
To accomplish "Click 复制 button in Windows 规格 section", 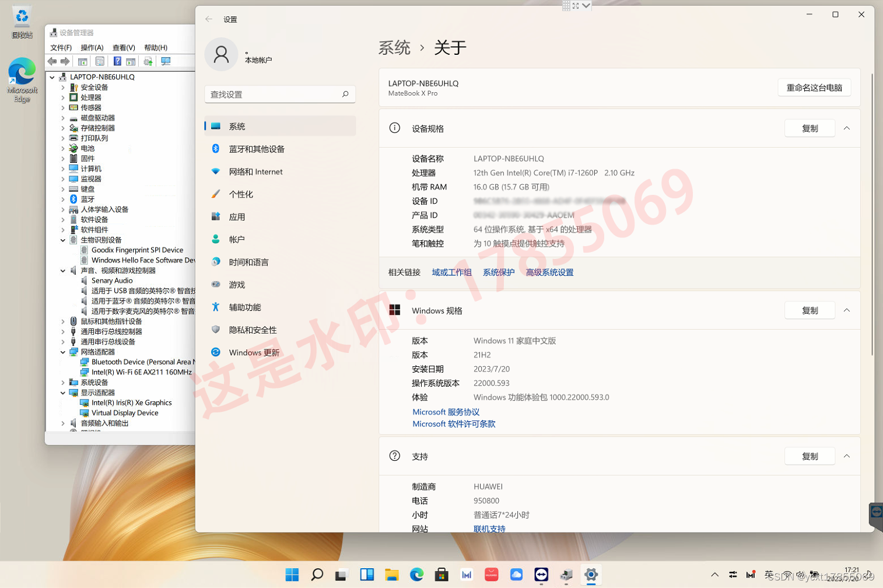I will click(810, 310).
